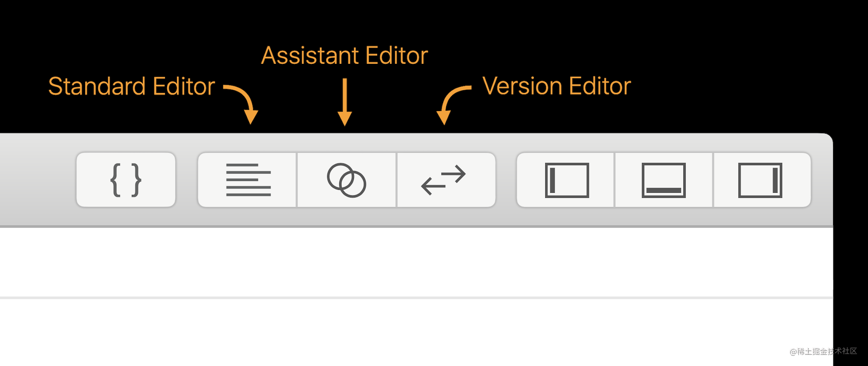Click the gap between editor and panel buttons
Screen dimensions: 868x366
pyautogui.click(x=506, y=180)
